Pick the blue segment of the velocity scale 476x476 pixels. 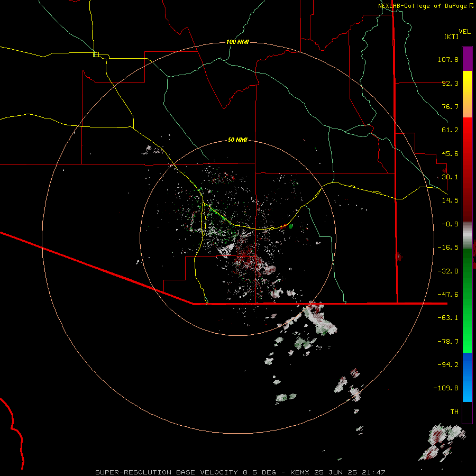[x=467, y=377]
